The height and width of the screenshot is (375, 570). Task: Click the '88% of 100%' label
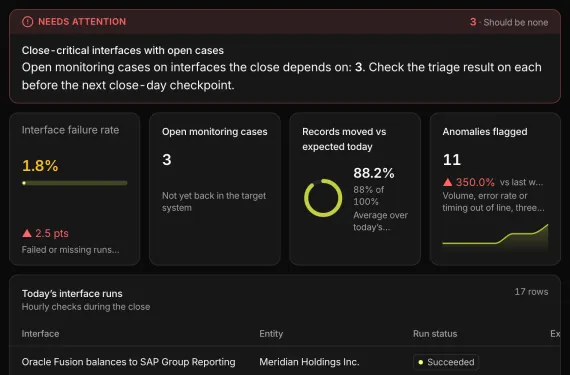pos(369,195)
